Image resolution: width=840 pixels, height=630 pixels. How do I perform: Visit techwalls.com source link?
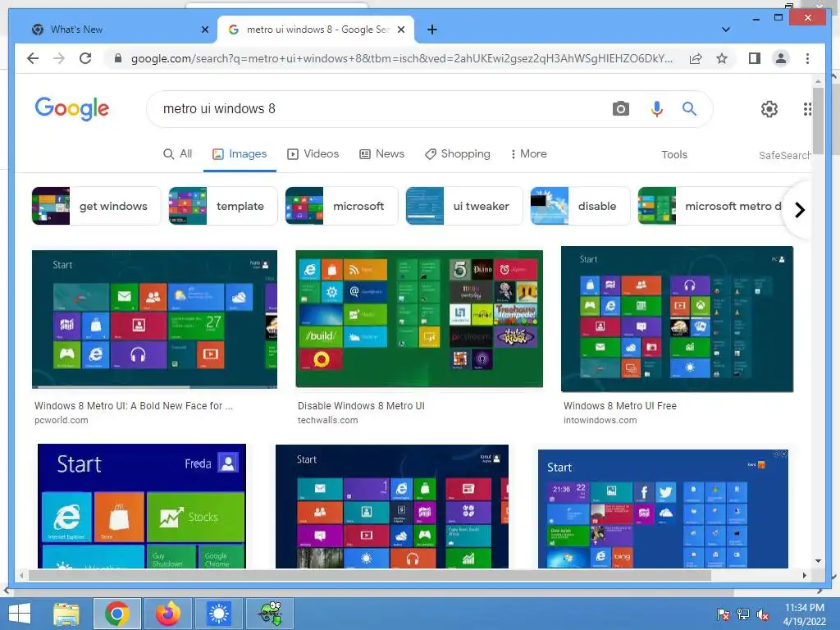pos(327,420)
